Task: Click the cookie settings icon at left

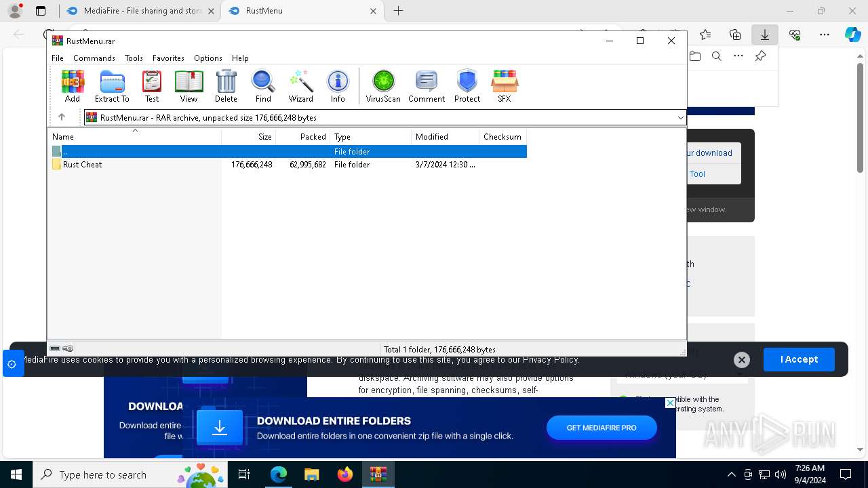Action: pyautogui.click(x=12, y=364)
